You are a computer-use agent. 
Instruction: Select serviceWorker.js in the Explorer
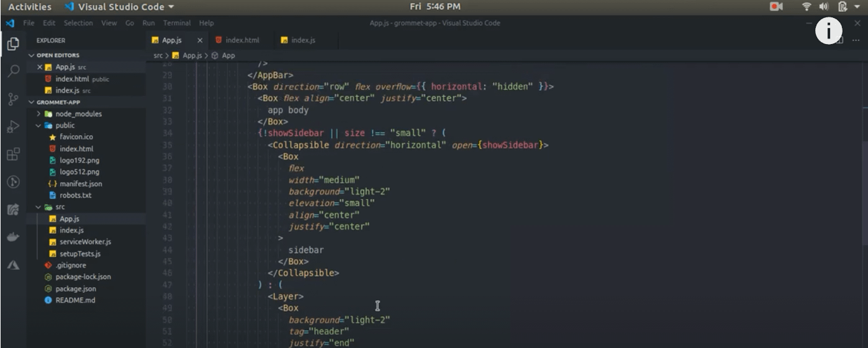click(x=85, y=242)
